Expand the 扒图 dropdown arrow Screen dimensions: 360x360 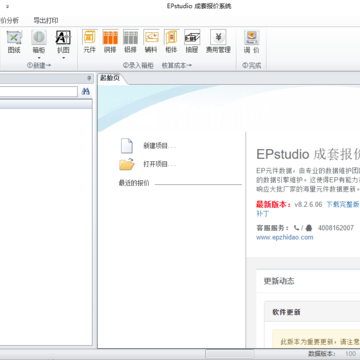[63, 58]
